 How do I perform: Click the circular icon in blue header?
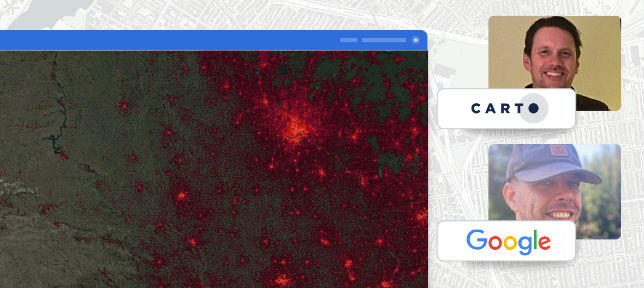(416, 40)
